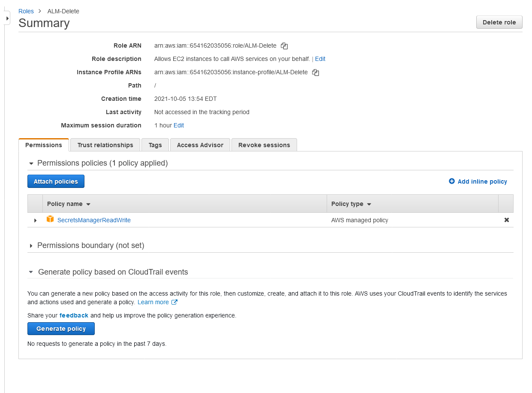Detach SecretsManagerReadWrite using the X icon
Screen dimensions: 532x393
(506, 220)
